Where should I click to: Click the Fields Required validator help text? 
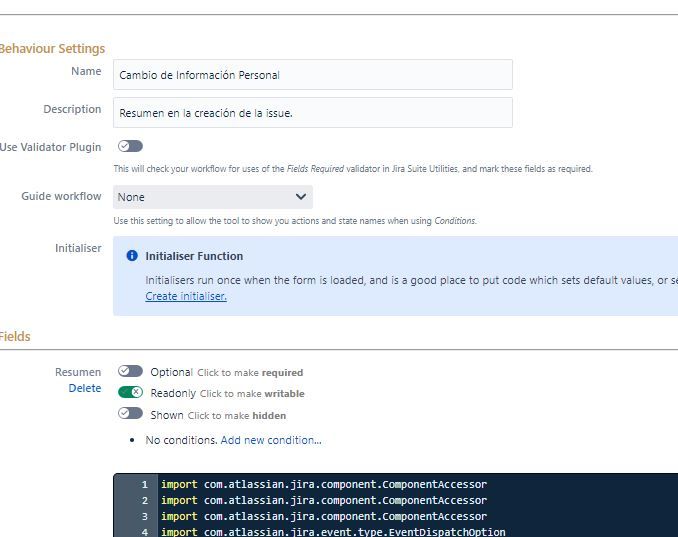tap(353, 169)
